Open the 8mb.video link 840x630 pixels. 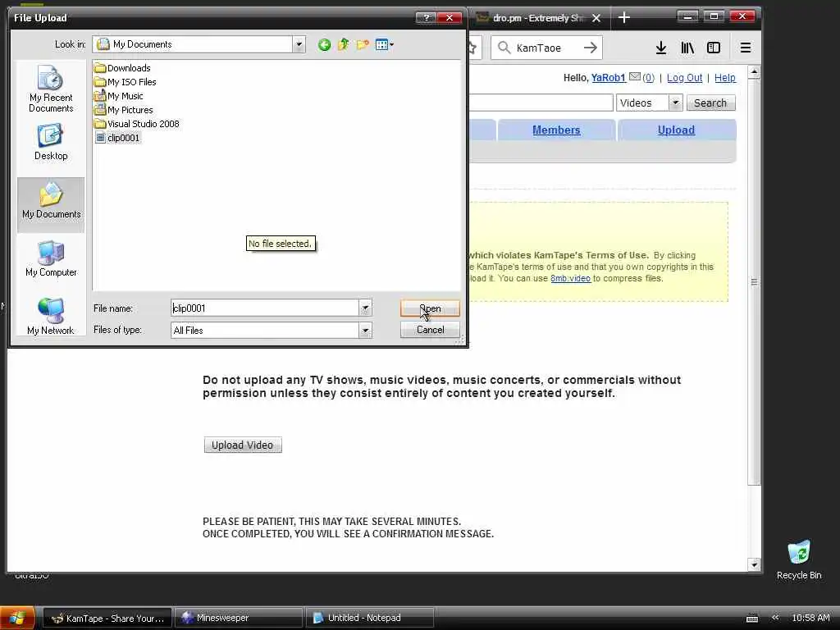pyautogui.click(x=570, y=278)
